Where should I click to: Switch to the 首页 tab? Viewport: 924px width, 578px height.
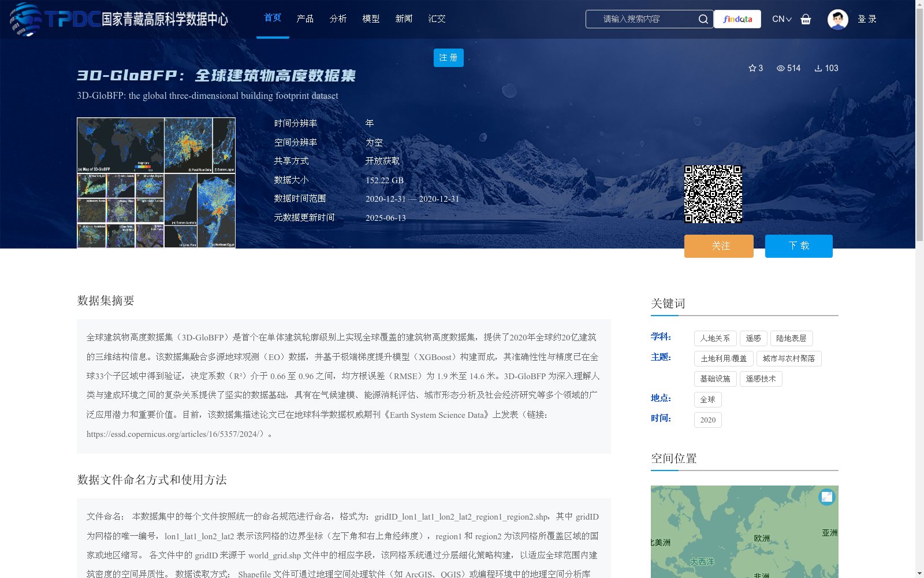point(272,18)
